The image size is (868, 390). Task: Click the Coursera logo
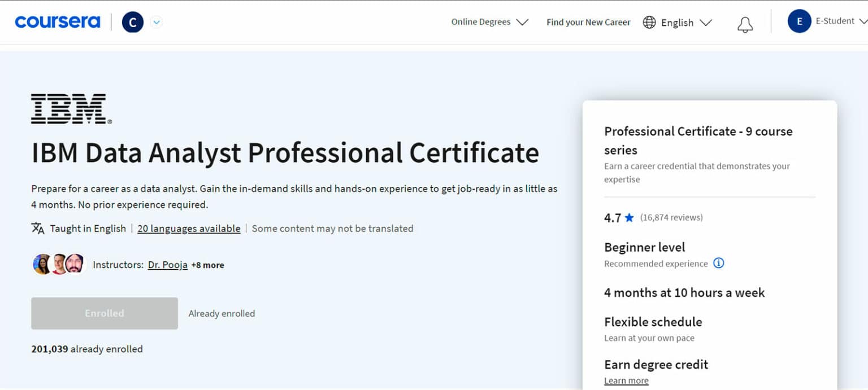[x=58, y=22]
